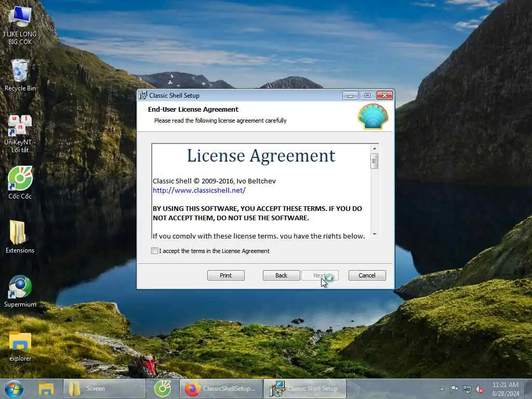Click the Print button

225,275
